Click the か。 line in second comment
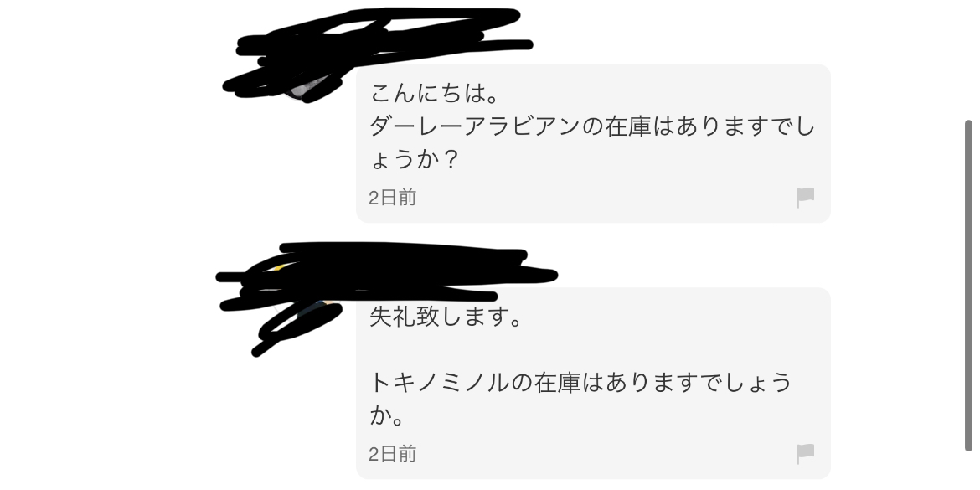Image resolution: width=980 pixels, height=490 pixels. click(x=388, y=415)
